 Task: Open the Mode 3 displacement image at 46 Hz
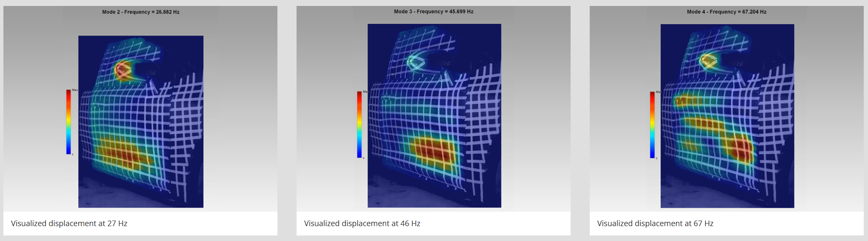[433, 109]
